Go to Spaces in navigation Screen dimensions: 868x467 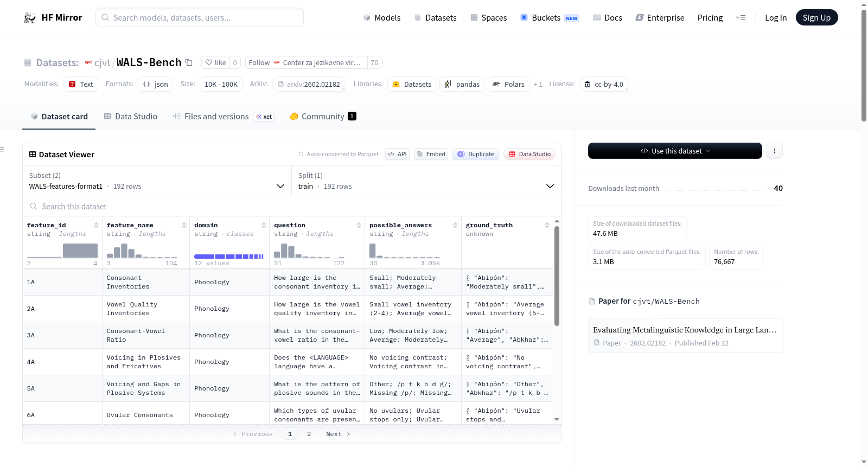coord(489,17)
